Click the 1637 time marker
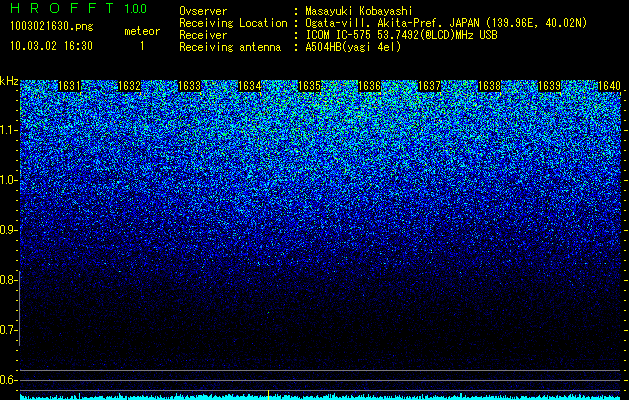Viewport: 629px width, 400px height. point(430,86)
